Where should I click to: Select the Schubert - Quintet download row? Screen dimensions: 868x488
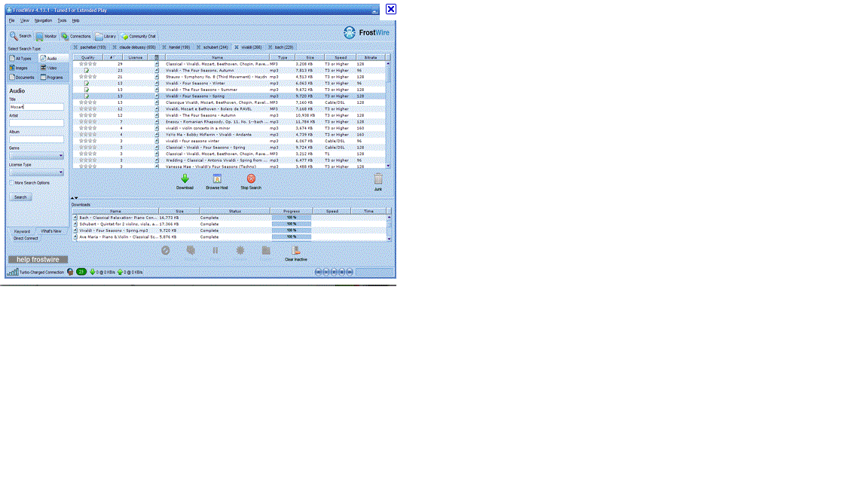click(230, 224)
